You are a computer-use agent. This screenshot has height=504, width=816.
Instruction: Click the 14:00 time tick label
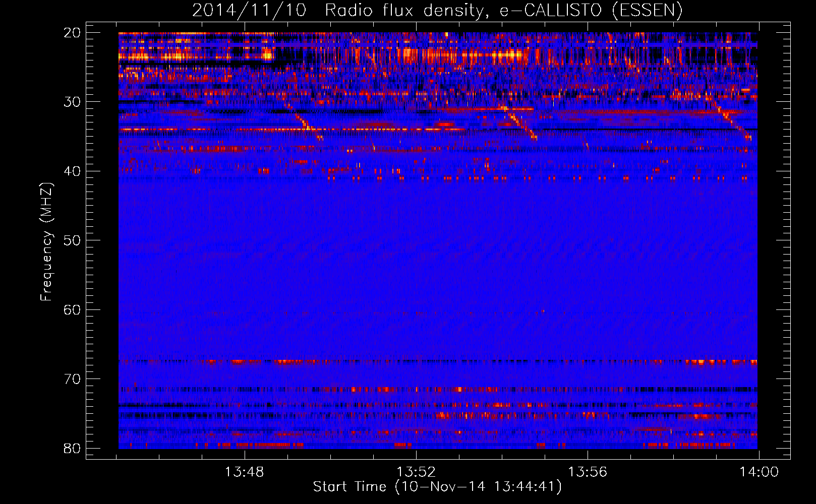759,472
